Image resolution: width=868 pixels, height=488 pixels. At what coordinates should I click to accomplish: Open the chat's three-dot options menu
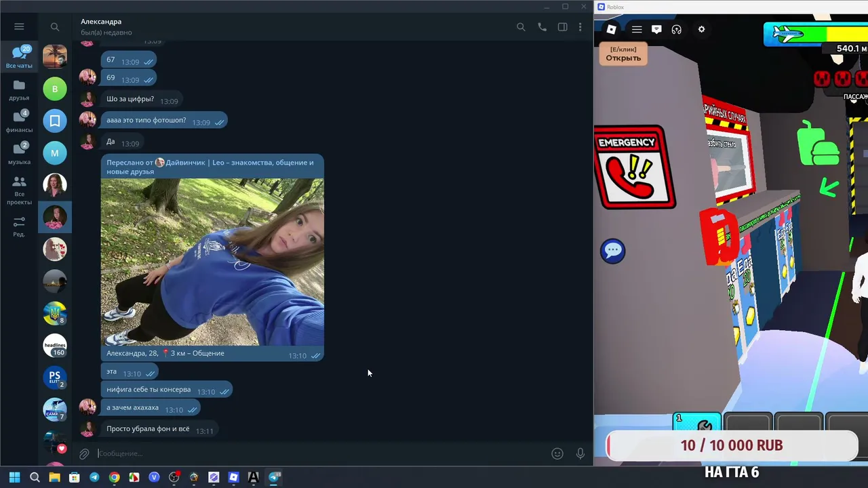coord(580,27)
